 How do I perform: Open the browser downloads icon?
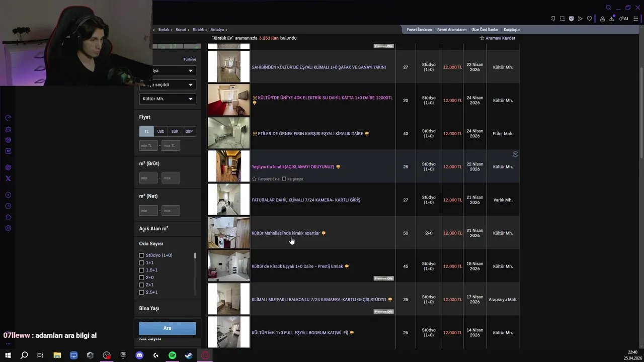(612, 19)
